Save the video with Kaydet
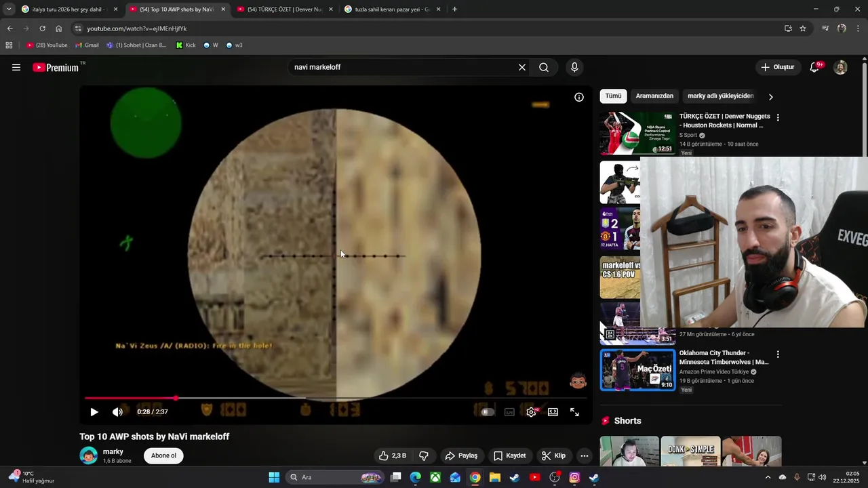Screen dimensions: 868x488 (509, 455)
